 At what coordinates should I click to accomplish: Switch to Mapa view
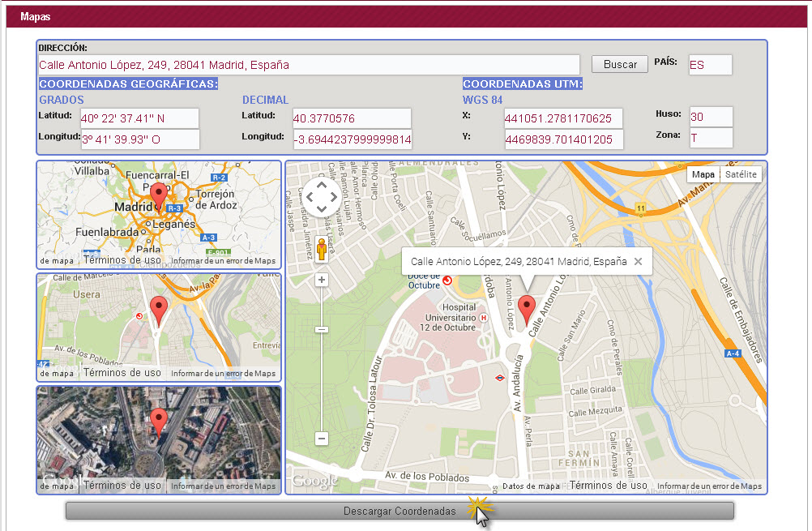click(703, 174)
